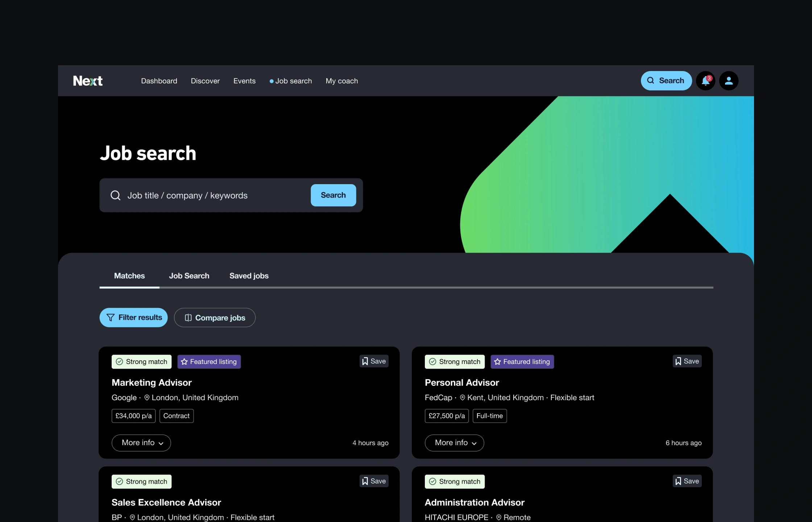This screenshot has width=812, height=522.
Task: Click the compare columns icon
Action: click(x=188, y=318)
